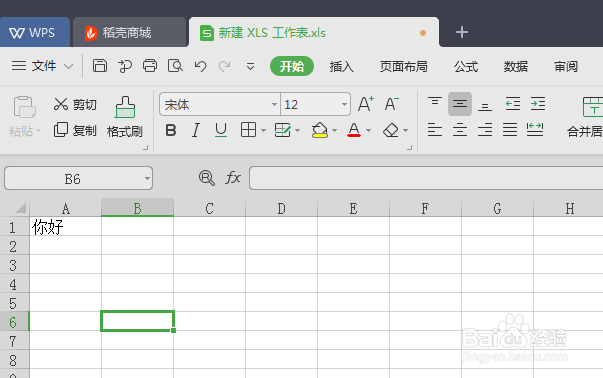The width and height of the screenshot is (603, 378).
Task: Expand the fill color dropdown arrow
Action: [x=335, y=131]
